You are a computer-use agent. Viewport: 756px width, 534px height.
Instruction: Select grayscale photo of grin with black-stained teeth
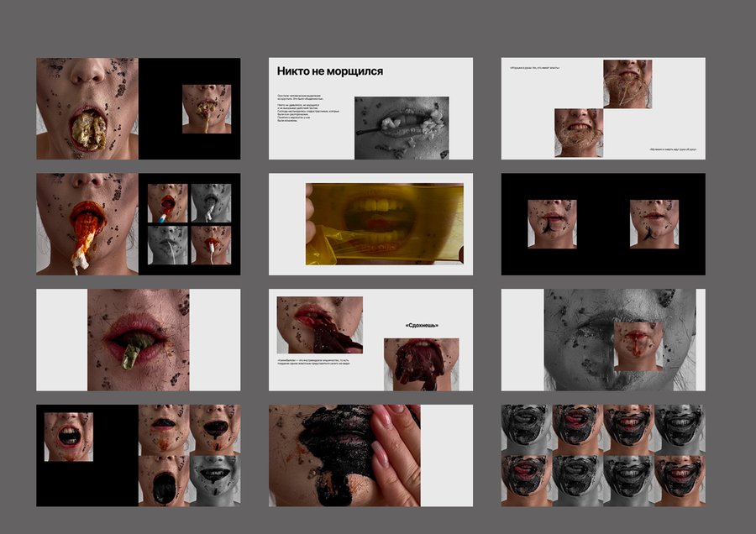pyautogui.click(x=215, y=481)
